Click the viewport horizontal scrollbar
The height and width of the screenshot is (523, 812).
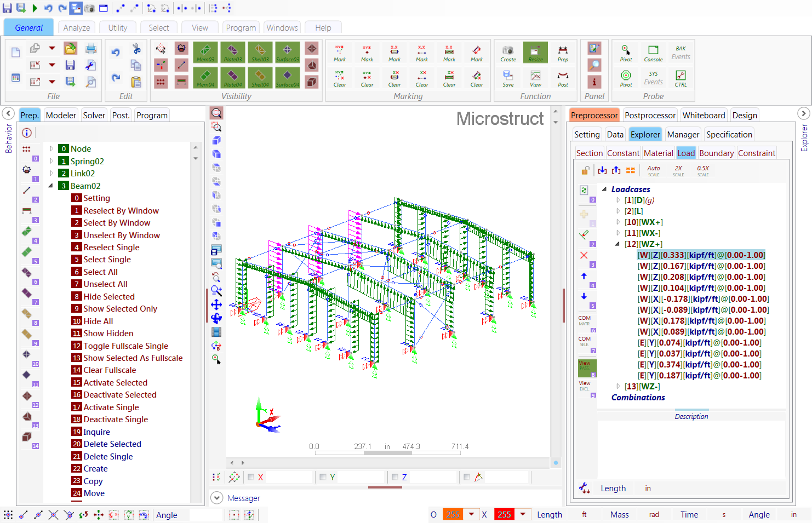388,463
